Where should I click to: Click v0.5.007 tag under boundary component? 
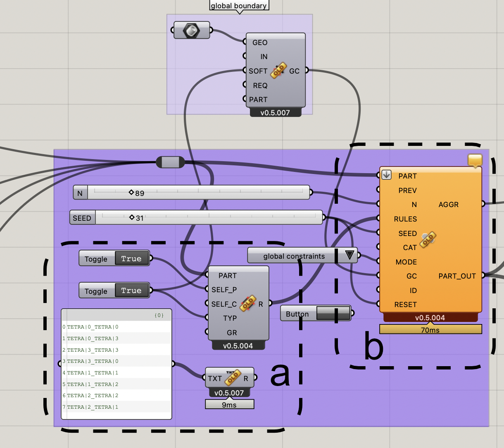275,112
